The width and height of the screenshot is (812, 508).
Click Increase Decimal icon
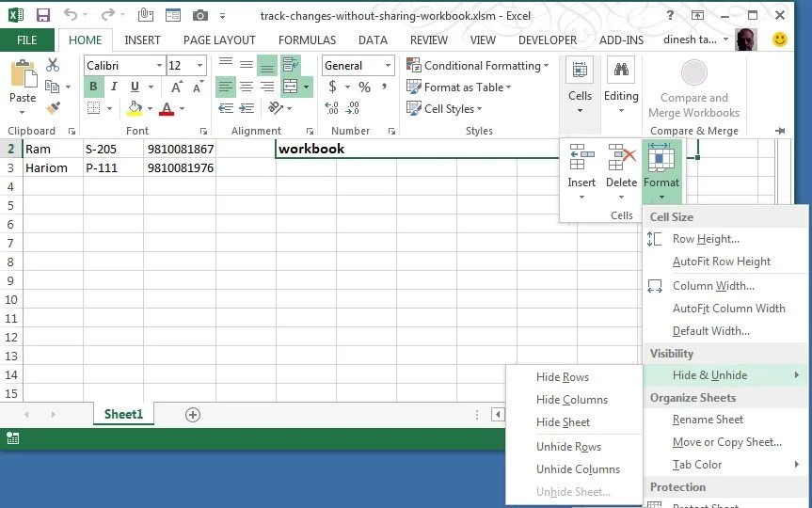[332, 107]
